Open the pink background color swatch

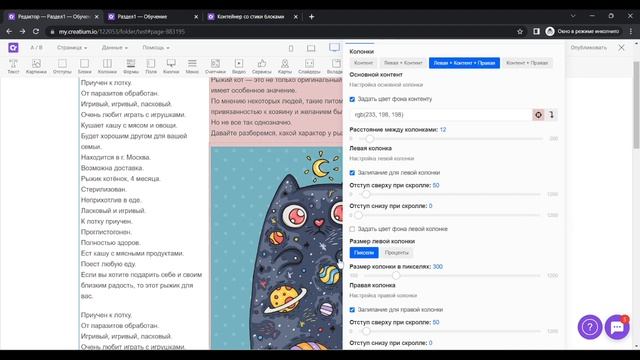(538, 115)
